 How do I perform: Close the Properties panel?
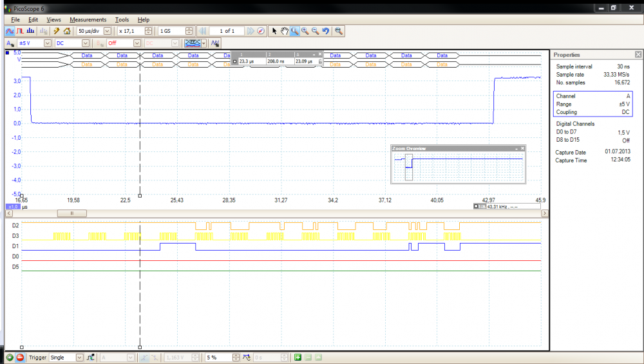point(638,55)
